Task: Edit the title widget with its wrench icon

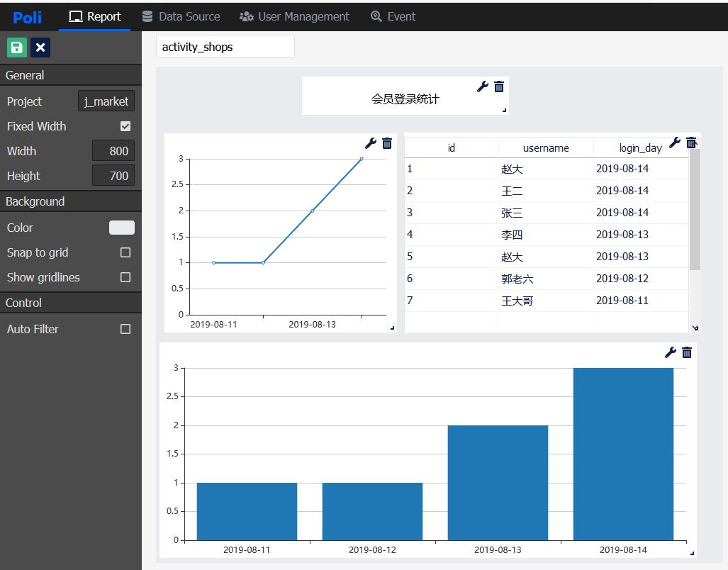Action: 483,86
